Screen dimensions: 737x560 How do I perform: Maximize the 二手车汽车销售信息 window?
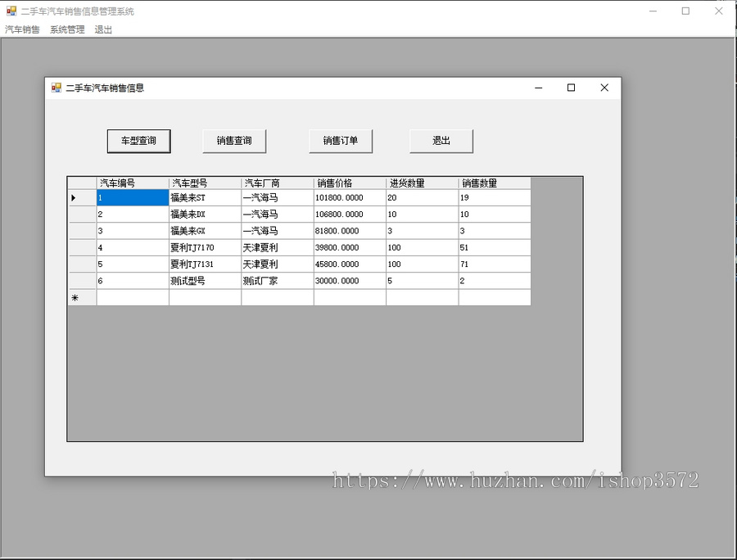click(x=571, y=88)
